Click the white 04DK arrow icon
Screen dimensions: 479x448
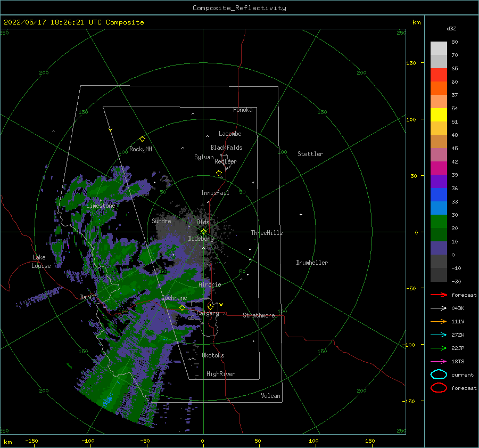(439, 308)
